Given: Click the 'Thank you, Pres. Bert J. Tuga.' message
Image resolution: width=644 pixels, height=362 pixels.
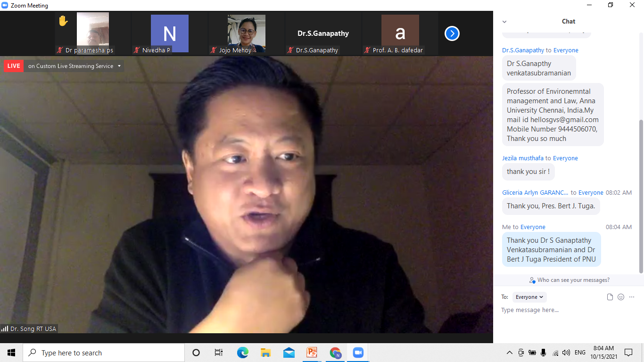Looking at the screenshot, I should tap(551, 206).
